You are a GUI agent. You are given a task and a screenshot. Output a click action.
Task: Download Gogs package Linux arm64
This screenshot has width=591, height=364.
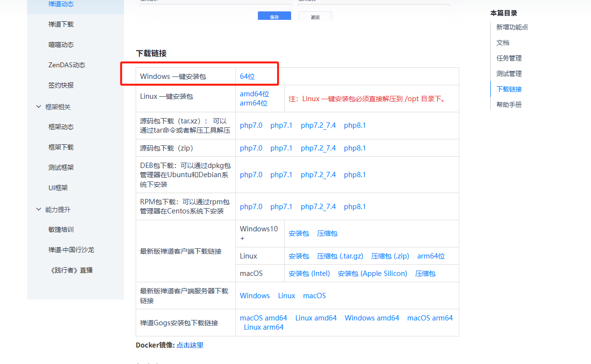pyautogui.click(x=264, y=327)
